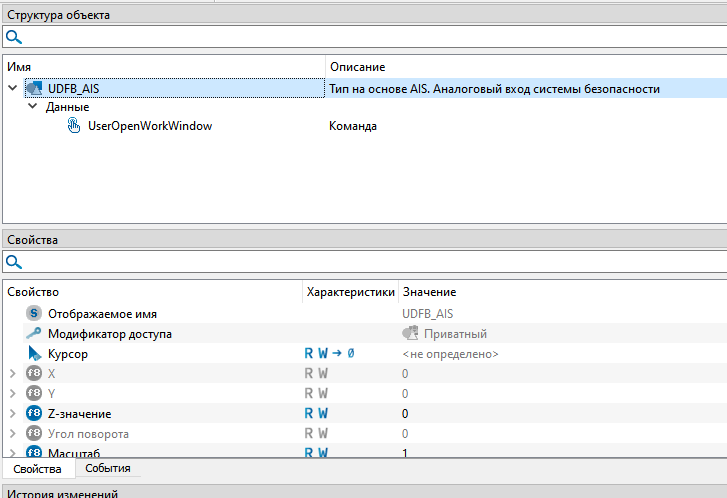
Task: Collapse the Данные group
Action: [x=33, y=107]
